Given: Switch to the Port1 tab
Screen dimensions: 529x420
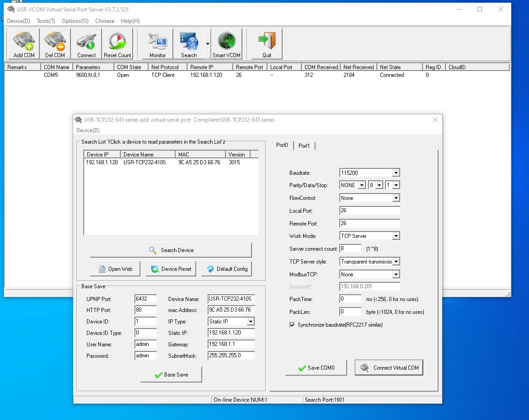Looking at the screenshot, I should coord(304,145).
